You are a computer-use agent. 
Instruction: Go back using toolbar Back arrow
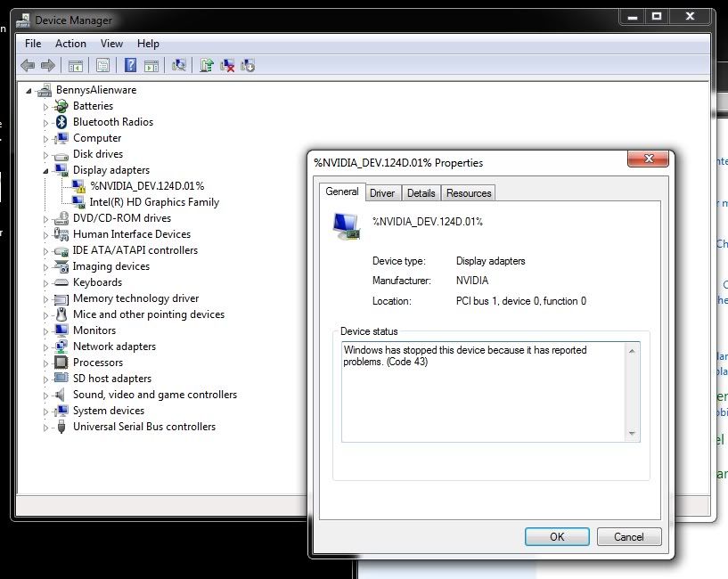[28, 65]
